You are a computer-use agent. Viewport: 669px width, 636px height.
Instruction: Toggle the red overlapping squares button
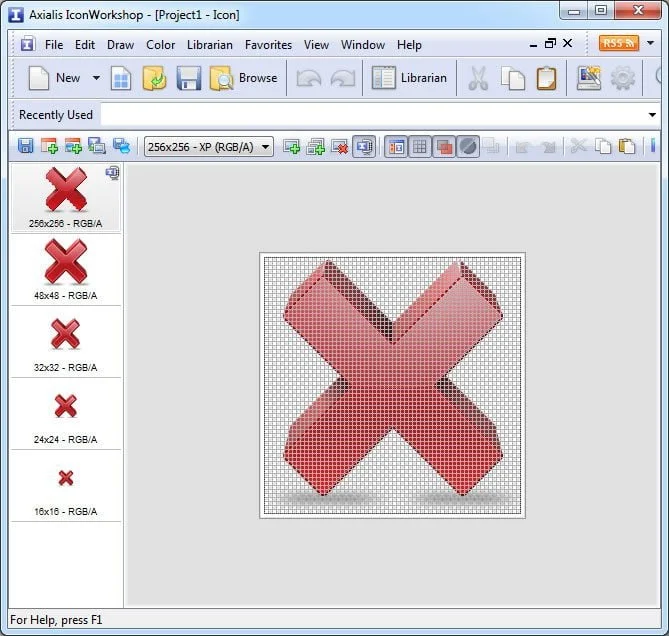[444, 147]
